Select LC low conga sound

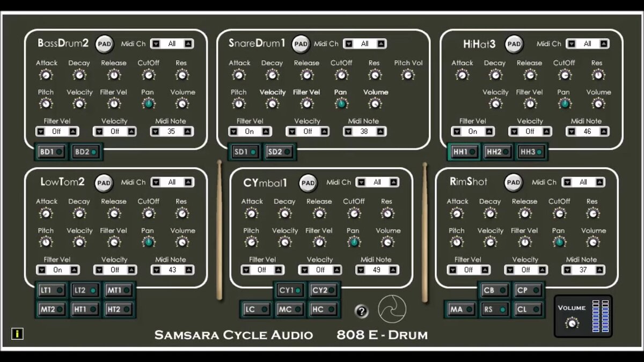[257, 309]
